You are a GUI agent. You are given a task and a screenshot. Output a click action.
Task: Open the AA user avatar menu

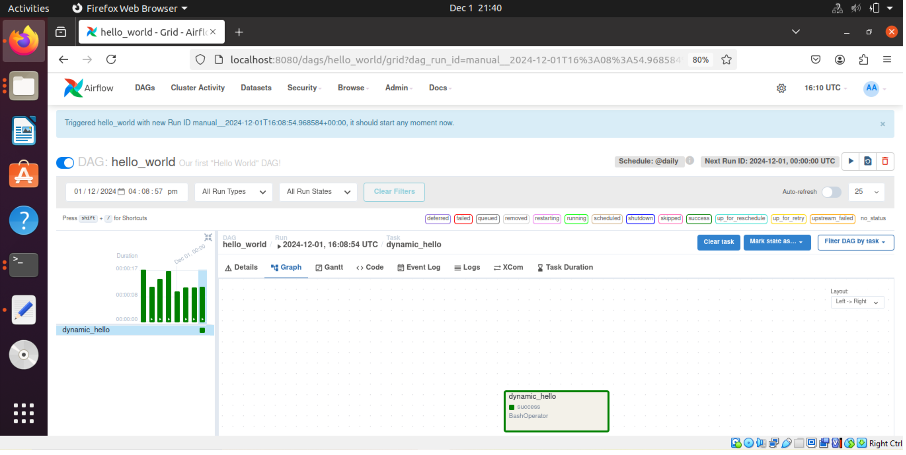click(x=871, y=88)
